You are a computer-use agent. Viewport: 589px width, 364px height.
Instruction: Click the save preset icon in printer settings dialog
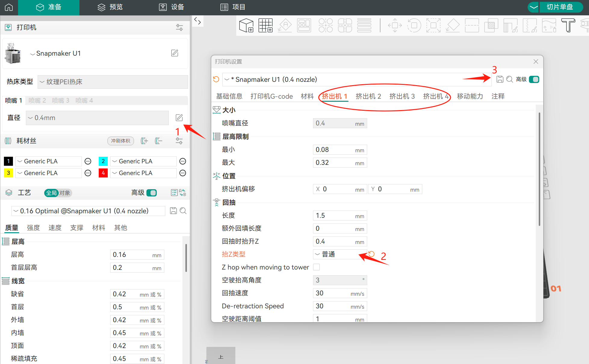pos(500,79)
